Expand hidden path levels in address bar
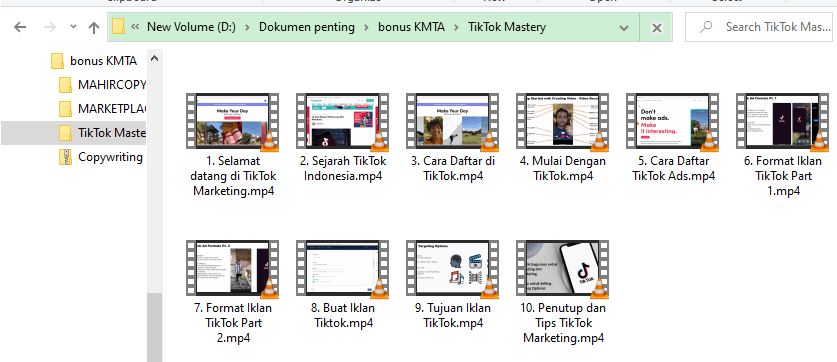This screenshot has height=362, width=837. point(136,27)
